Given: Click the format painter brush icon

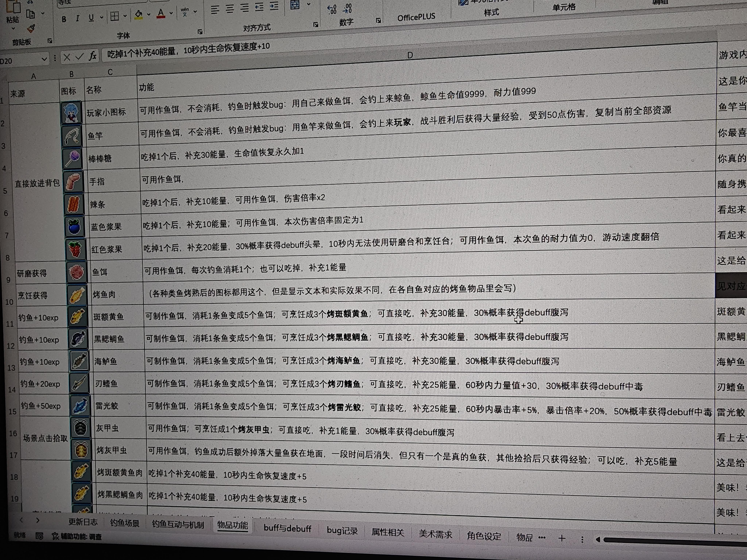Looking at the screenshot, I should 31,28.
